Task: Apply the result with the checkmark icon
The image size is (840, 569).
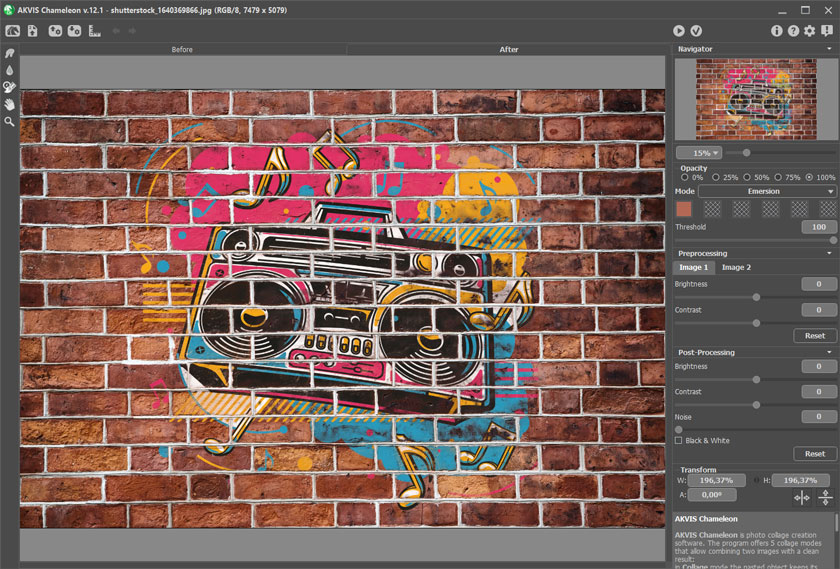Action: pos(696,31)
